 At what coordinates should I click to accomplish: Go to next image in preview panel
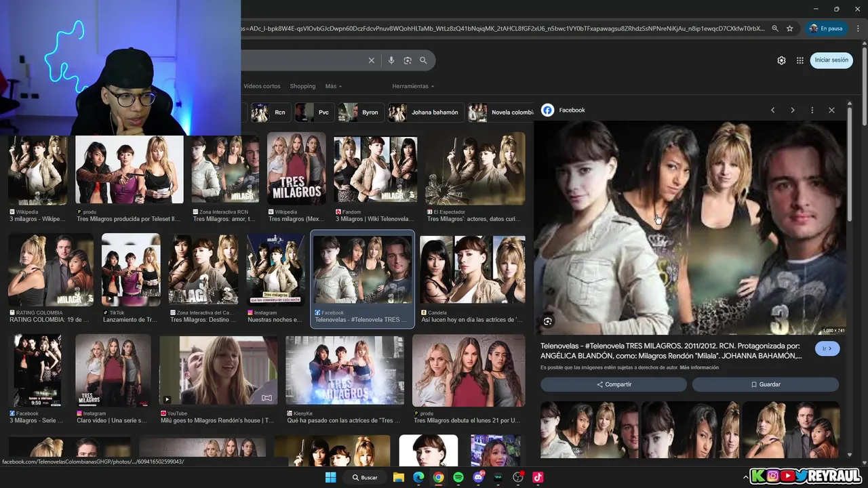[x=793, y=110]
